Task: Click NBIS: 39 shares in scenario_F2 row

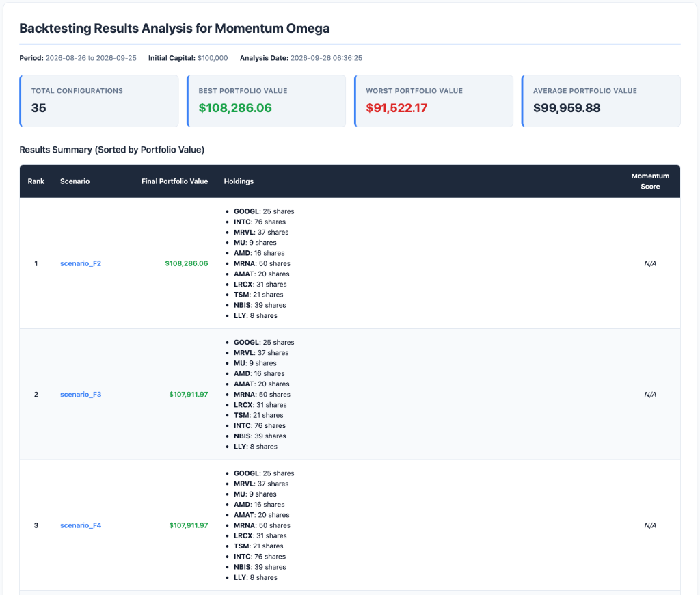Action: pyautogui.click(x=260, y=305)
